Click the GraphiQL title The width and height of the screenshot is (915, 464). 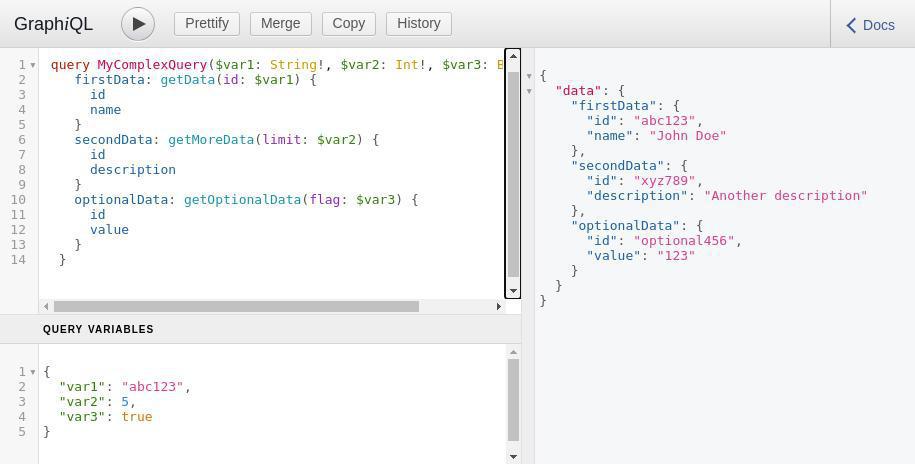point(53,24)
